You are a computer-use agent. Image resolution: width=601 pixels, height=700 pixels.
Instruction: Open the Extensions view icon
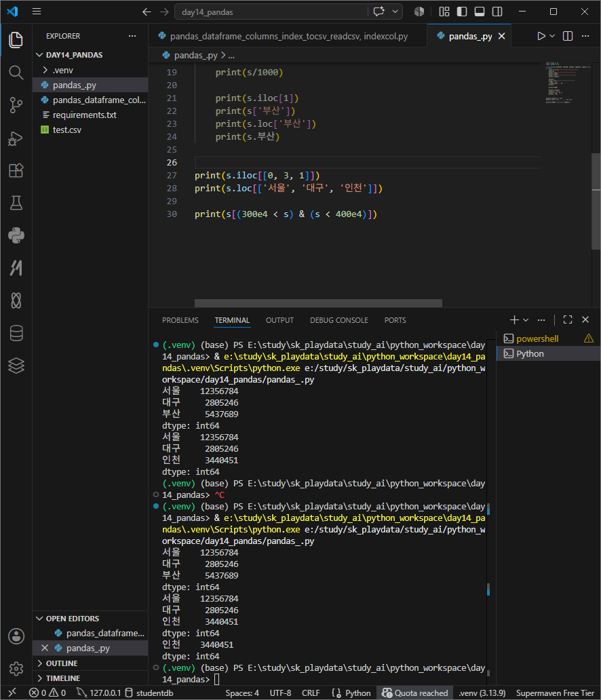coord(16,170)
